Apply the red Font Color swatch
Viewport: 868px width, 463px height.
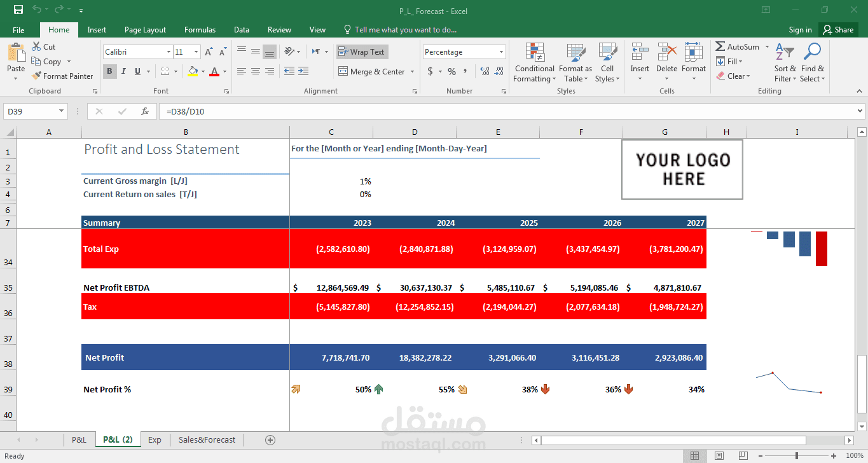tap(214, 71)
